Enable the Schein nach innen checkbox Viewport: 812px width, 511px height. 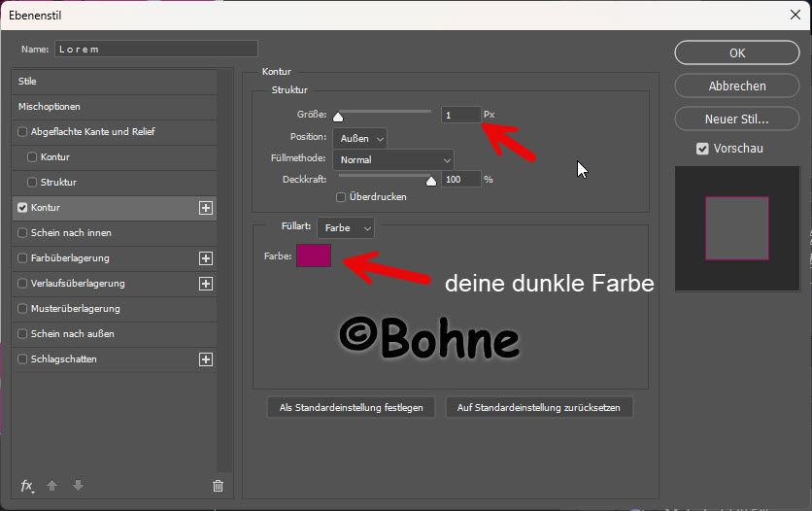point(23,233)
